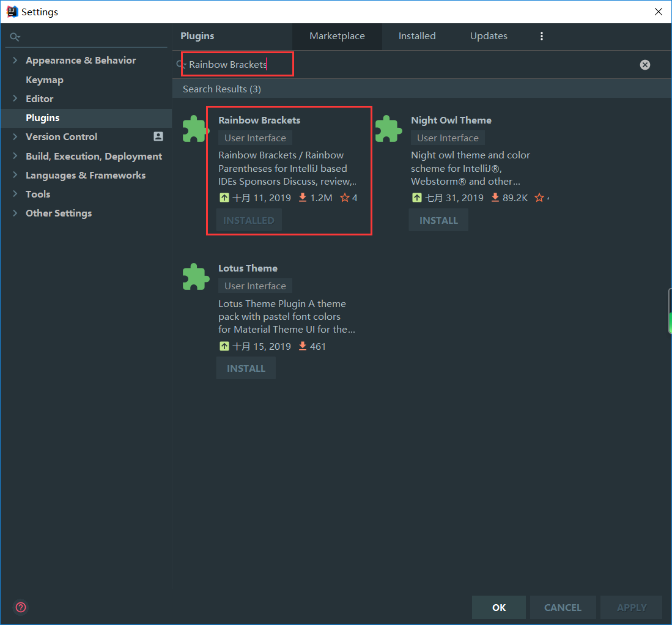This screenshot has width=672, height=625.
Task: Click the Version Control project-level icon
Action: pos(158,137)
